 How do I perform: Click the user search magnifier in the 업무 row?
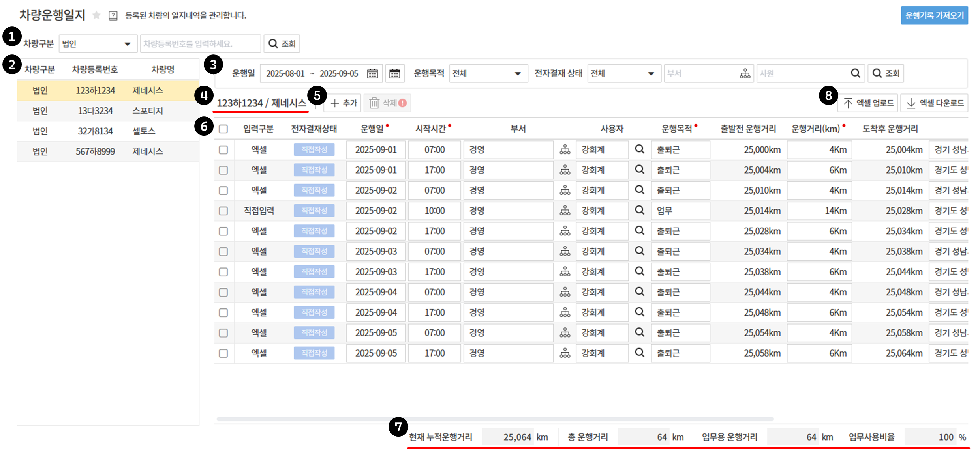pyautogui.click(x=639, y=210)
